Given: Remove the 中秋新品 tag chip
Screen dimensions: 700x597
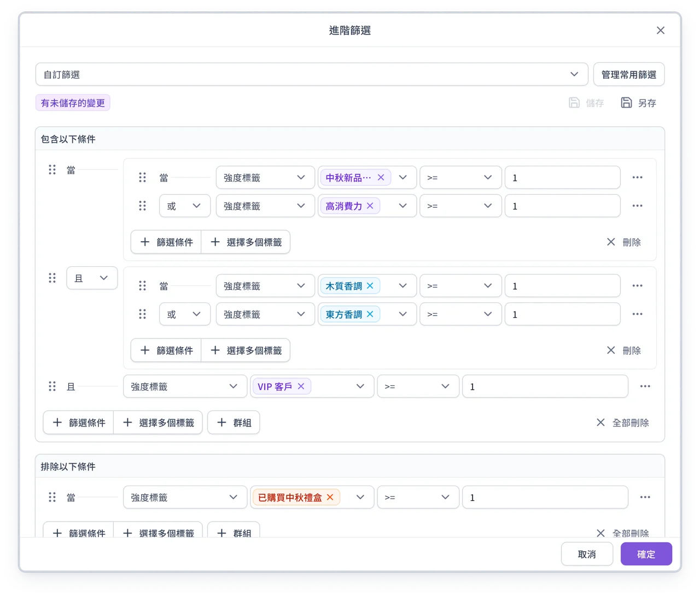Looking at the screenshot, I should point(381,178).
